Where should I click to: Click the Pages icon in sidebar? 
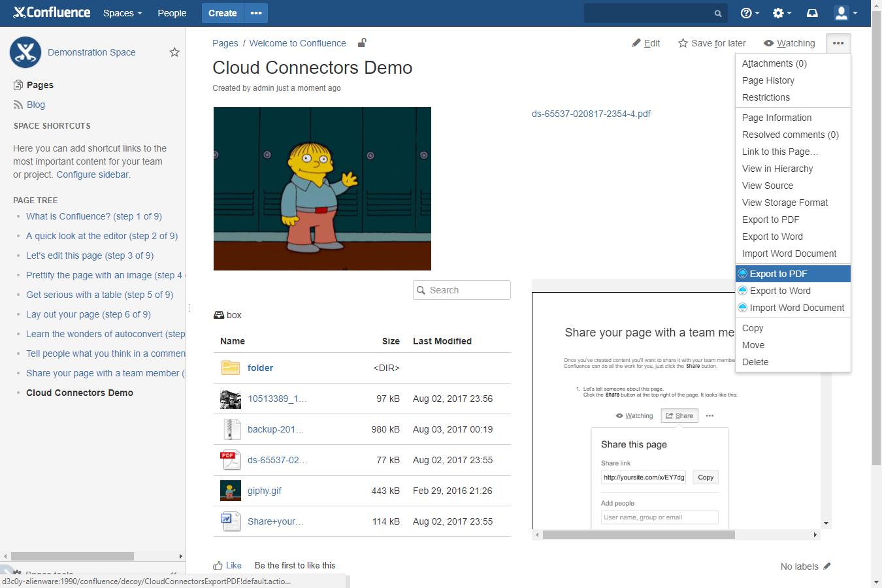[x=18, y=85]
